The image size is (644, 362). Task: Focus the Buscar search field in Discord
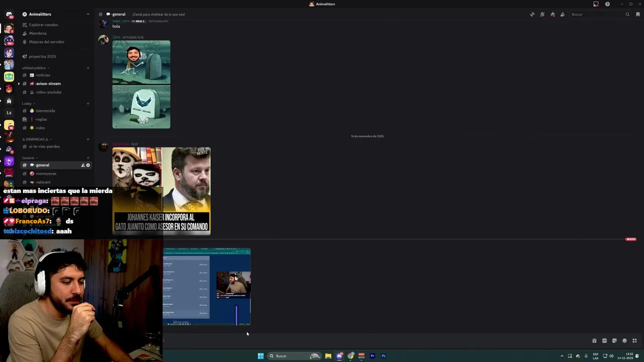click(x=600, y=14)
